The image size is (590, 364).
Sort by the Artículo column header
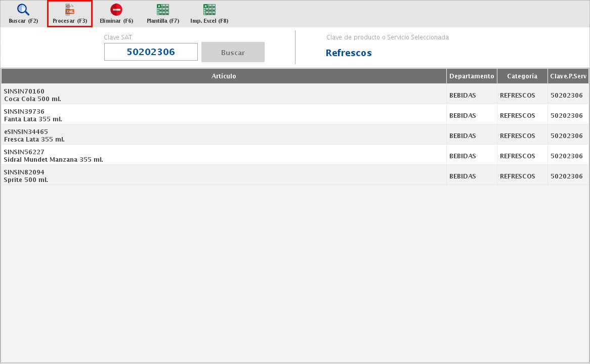coord(224,76)
